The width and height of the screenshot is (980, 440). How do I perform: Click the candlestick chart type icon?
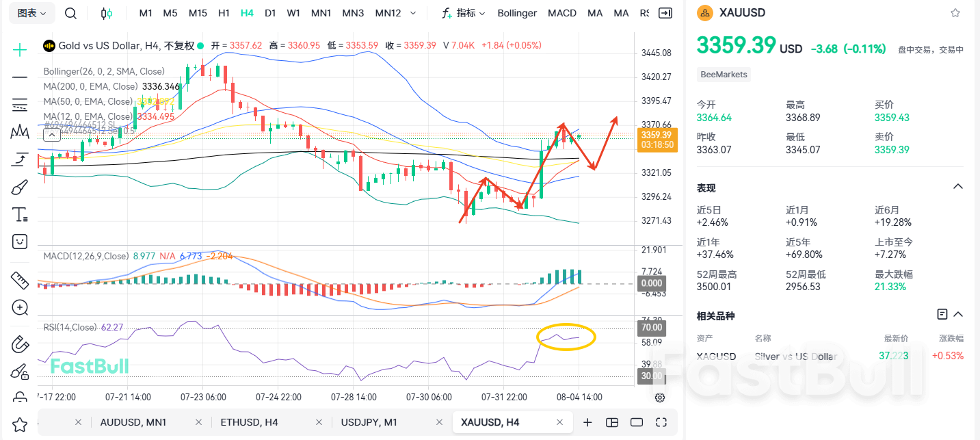pos(106,13)
